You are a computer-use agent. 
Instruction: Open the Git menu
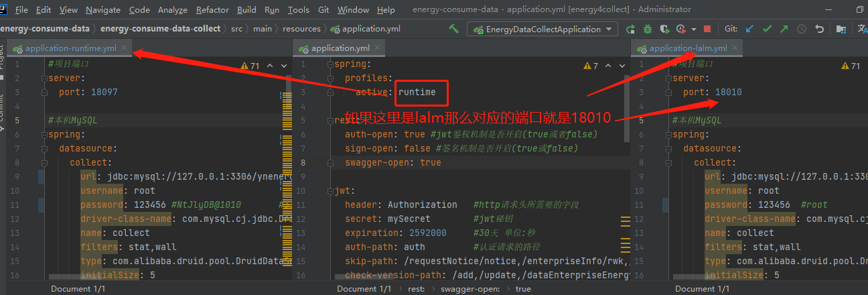(x=324, y=10)
